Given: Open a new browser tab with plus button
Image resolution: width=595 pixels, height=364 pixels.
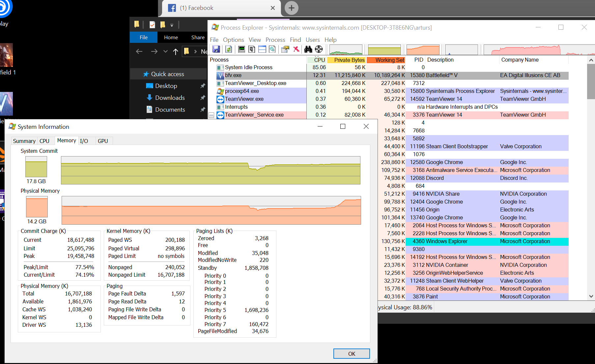Looking at the screenshot, I should pos(291,8).
